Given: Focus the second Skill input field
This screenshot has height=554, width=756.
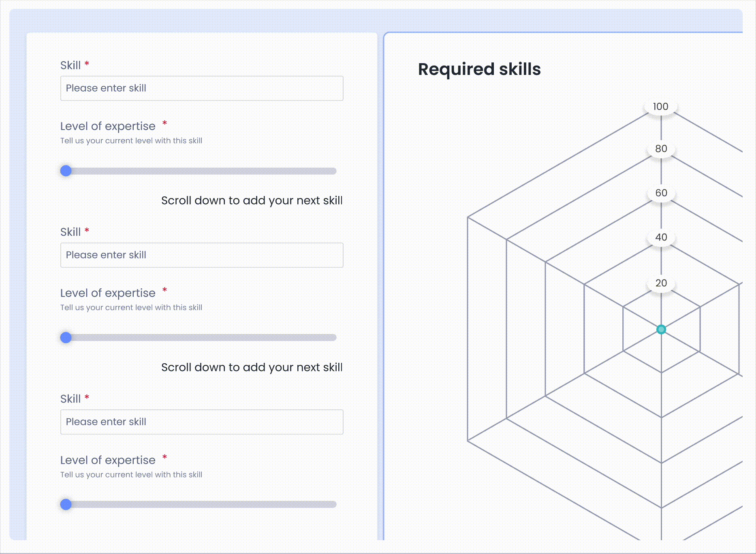Looking at the screenshot, I should [x=201, y=255].
